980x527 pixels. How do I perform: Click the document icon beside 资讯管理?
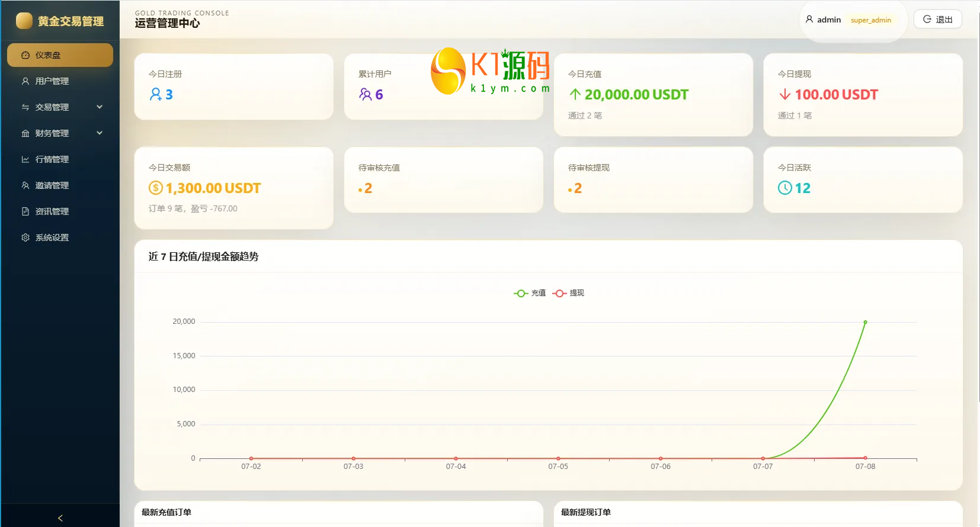(25, 211)
